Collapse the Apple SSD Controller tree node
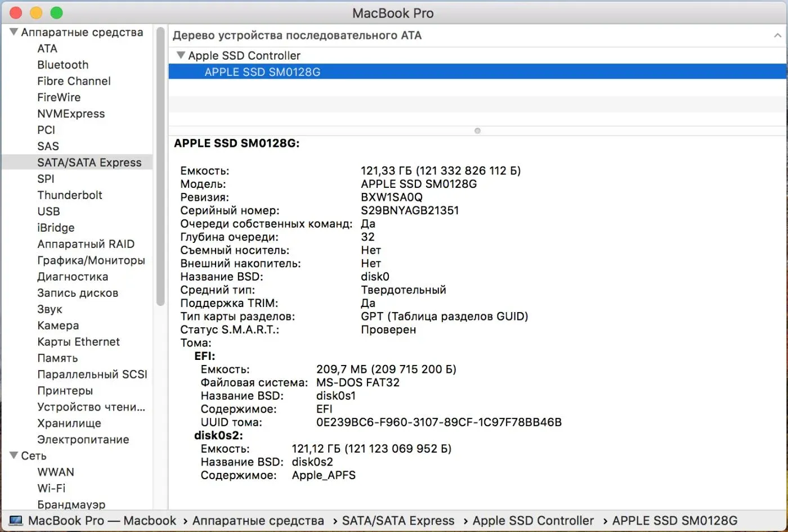 [x=181, y=56]
